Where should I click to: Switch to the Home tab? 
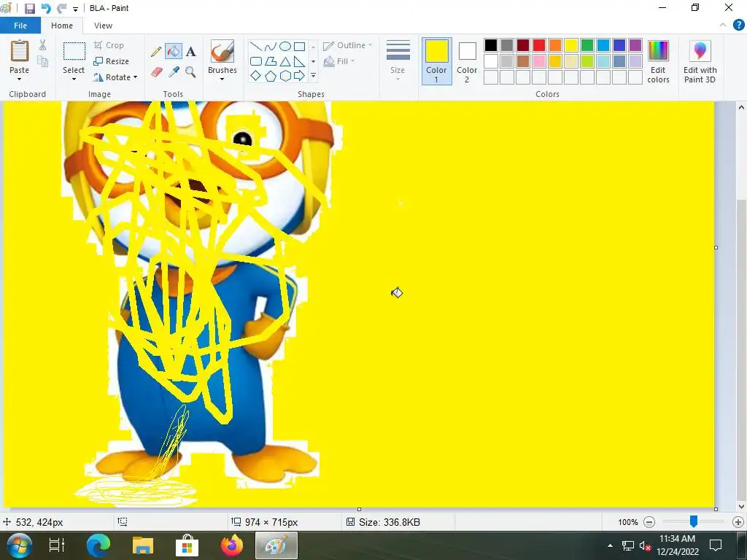pyautogui.click(x=62, y=26)
